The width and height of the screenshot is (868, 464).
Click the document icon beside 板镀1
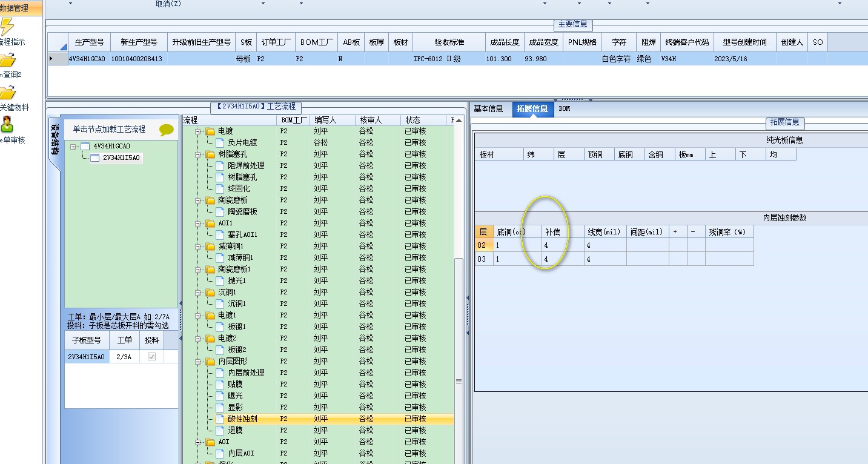click(x=220, y=327)
